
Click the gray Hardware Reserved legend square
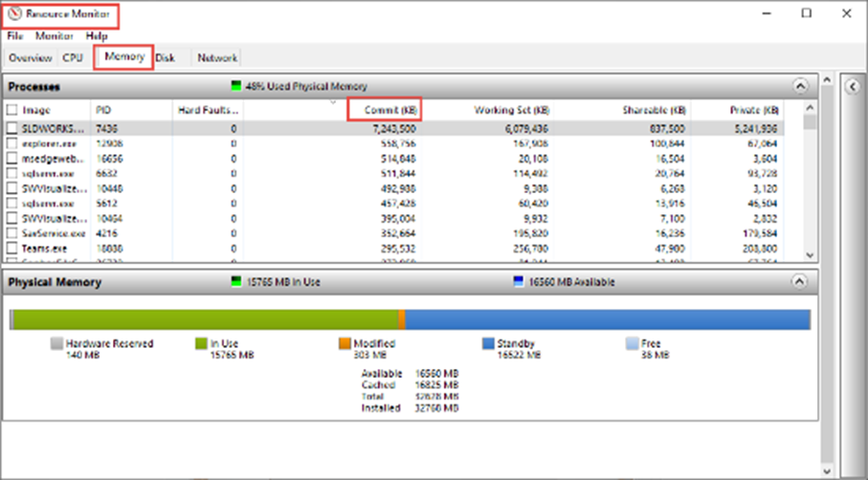click(x=57, y=343)
